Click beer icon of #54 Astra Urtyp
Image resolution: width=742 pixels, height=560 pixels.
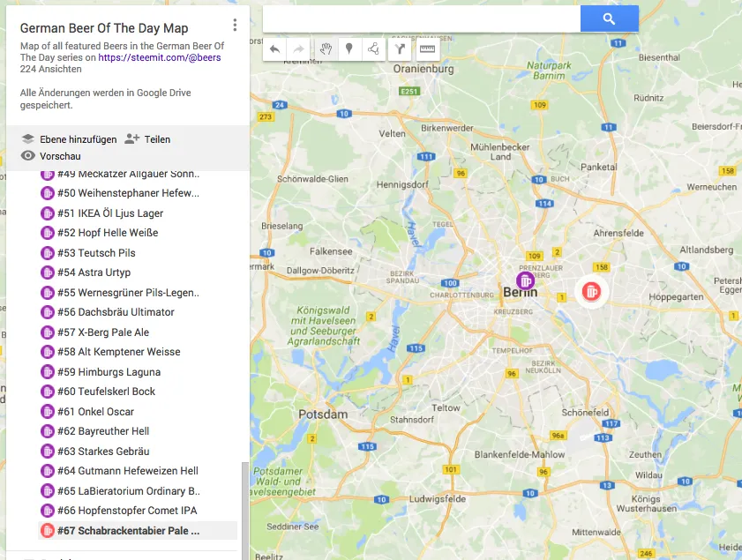tap(48, 273)
